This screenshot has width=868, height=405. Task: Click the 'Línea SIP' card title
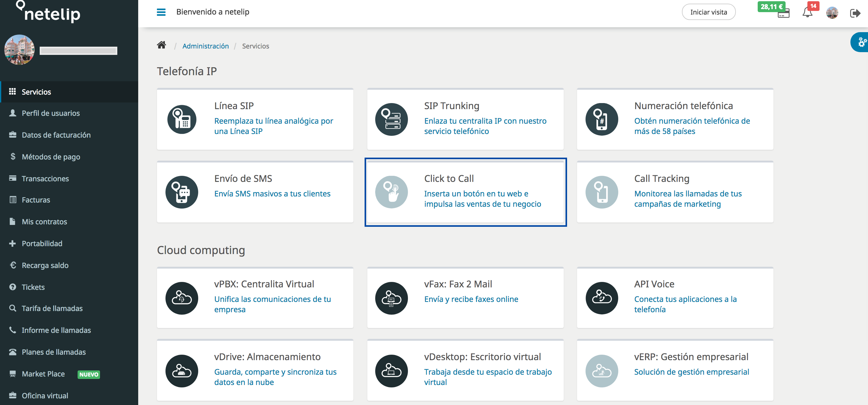pyautogui.click(x=234, y=105)
